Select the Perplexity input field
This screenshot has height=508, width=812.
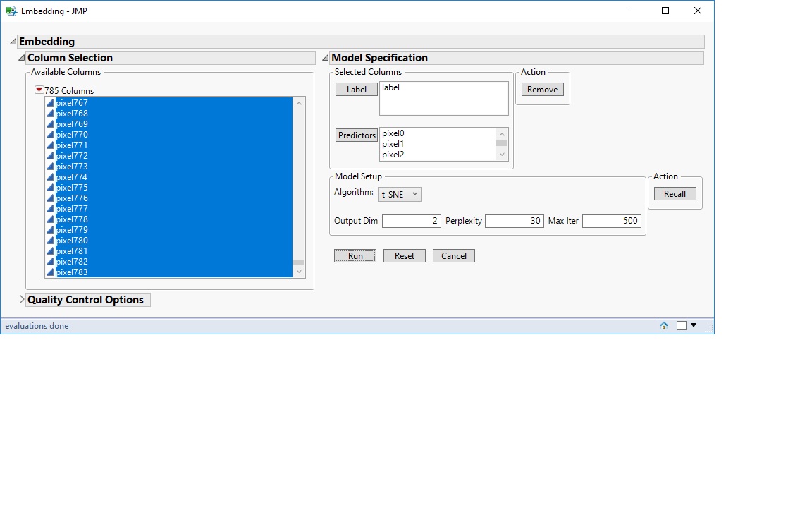tap(515, 220)
